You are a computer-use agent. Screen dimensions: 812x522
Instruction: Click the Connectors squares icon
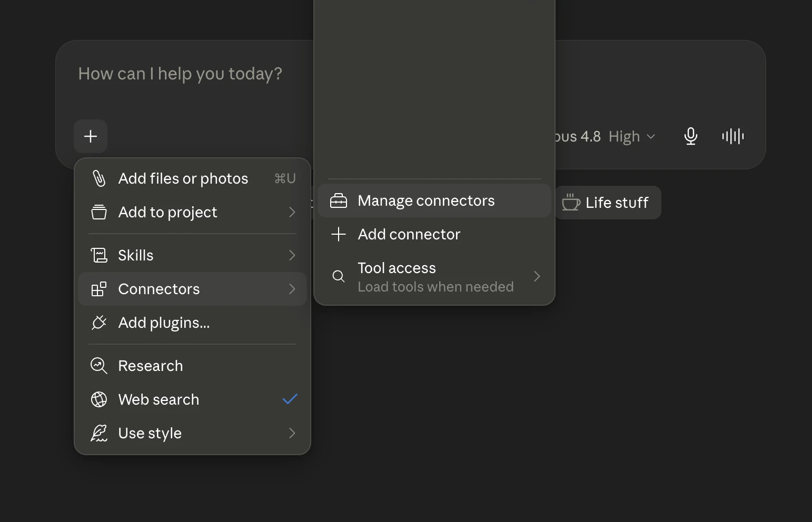tap(99, 289)
